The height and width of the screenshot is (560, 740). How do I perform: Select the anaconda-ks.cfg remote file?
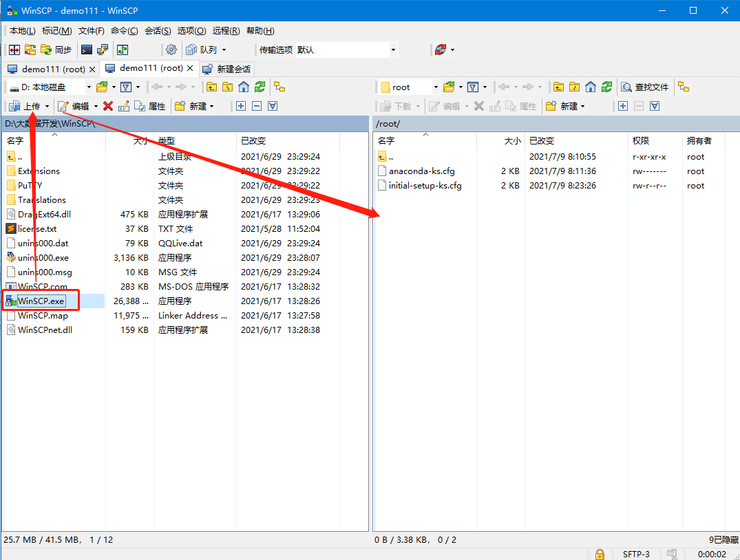(421, 171)
